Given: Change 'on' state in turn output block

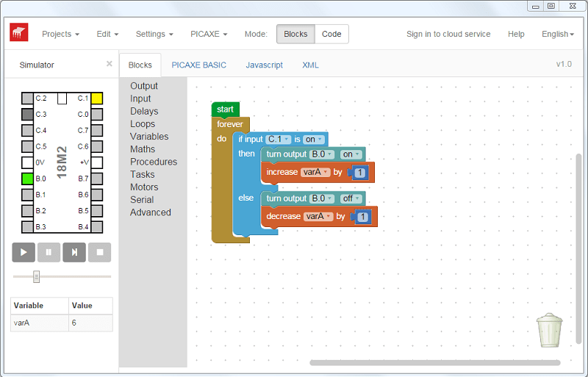Looking at the screenshot, I should 351,154.
